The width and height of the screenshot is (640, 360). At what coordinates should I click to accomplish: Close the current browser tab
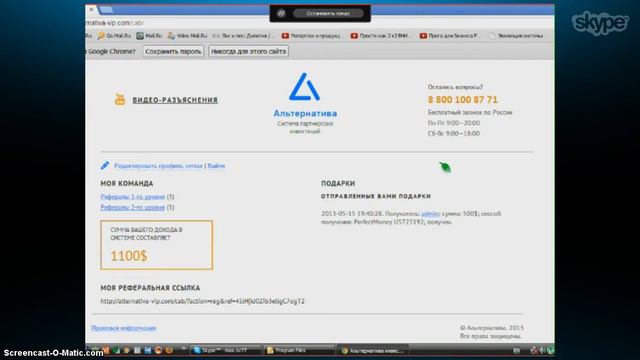[91, 9]
